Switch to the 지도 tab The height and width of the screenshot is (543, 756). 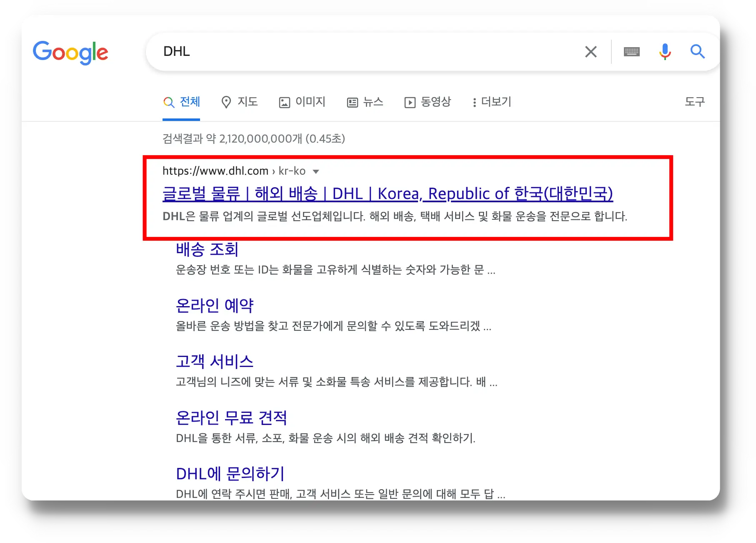[239, 102]
